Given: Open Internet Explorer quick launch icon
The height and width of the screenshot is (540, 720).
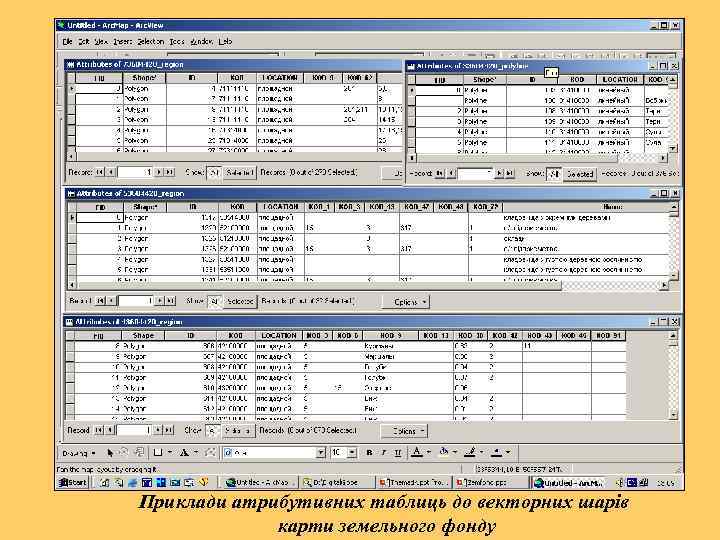Looking at the screenshot, I should tap(133, 483).
